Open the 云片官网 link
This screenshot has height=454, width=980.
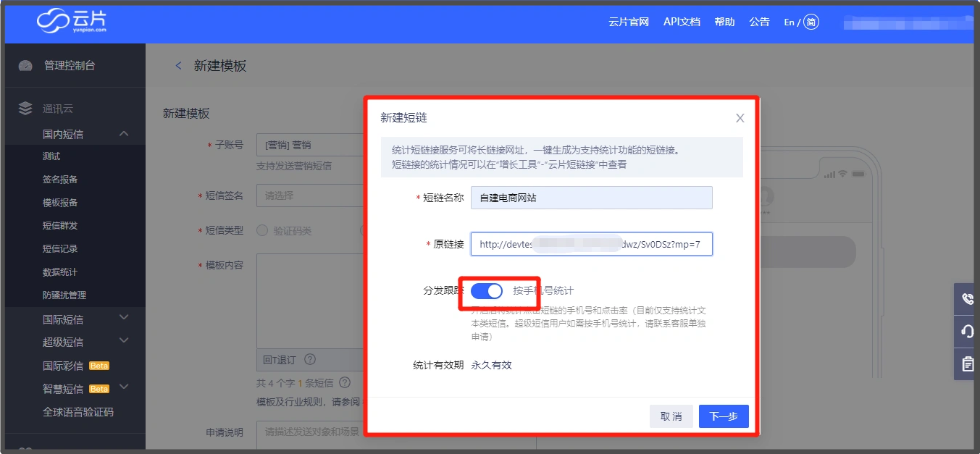coord(629,22)
